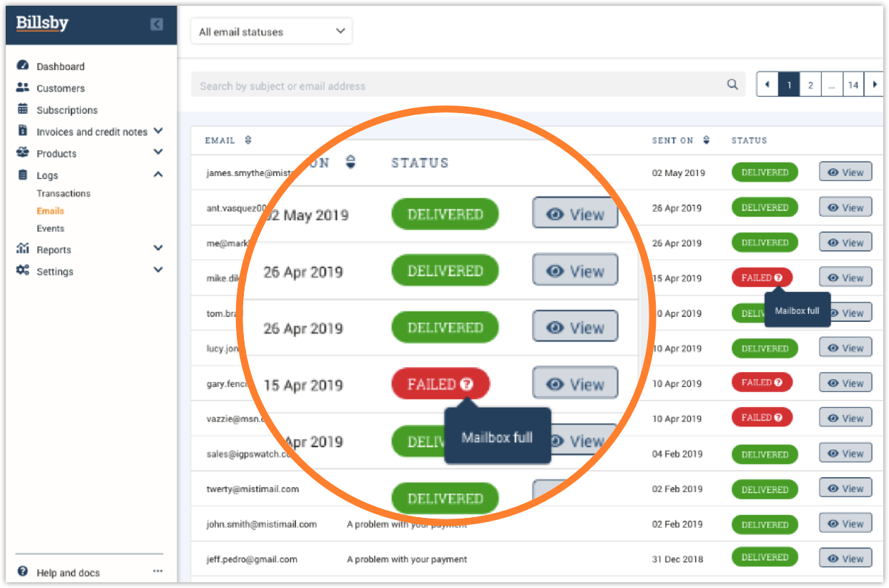Expand the Products menu chevron
This screenshot has width=889, height=588.
[x=158, y=152]
